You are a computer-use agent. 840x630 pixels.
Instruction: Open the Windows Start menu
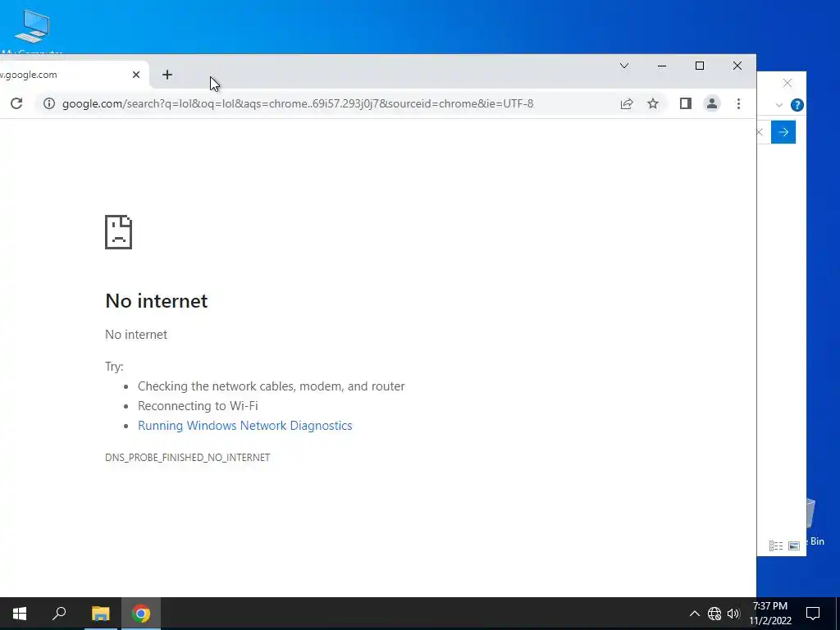pos(20,614)
